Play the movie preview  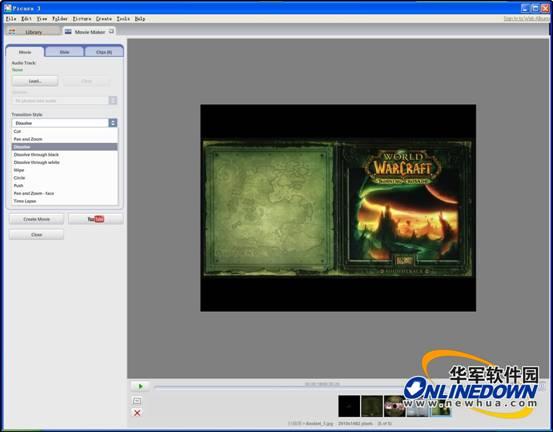(140, 386)
